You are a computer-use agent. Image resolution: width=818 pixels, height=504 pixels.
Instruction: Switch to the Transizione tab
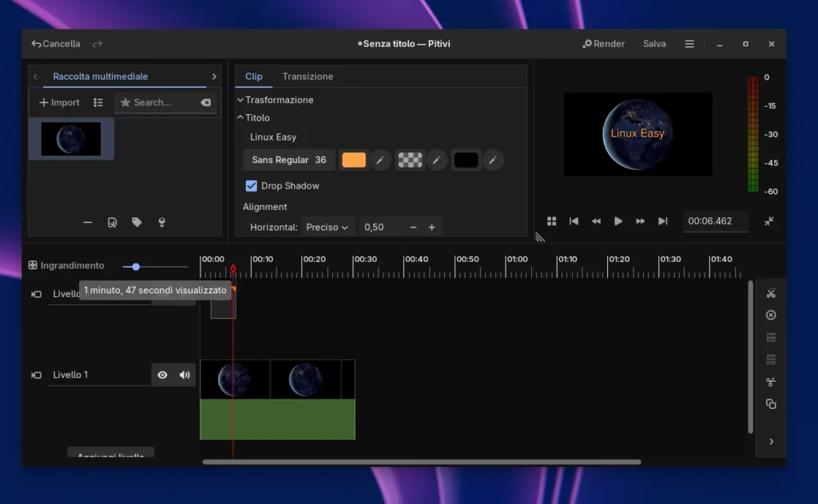pos(308,77)
